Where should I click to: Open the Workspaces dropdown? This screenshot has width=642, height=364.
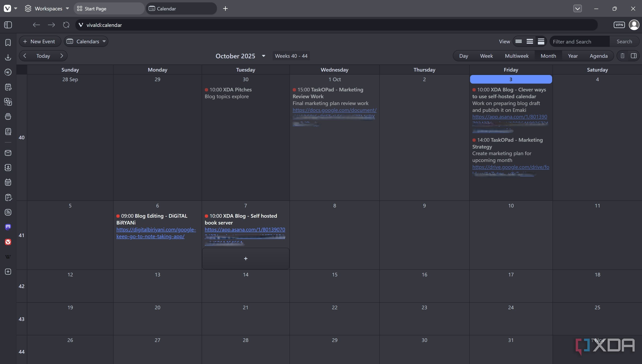[47, 8]
